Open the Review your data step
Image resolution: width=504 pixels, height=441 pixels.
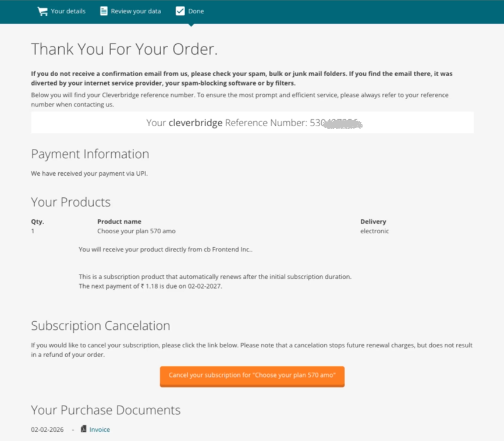[x=136, y=11]
